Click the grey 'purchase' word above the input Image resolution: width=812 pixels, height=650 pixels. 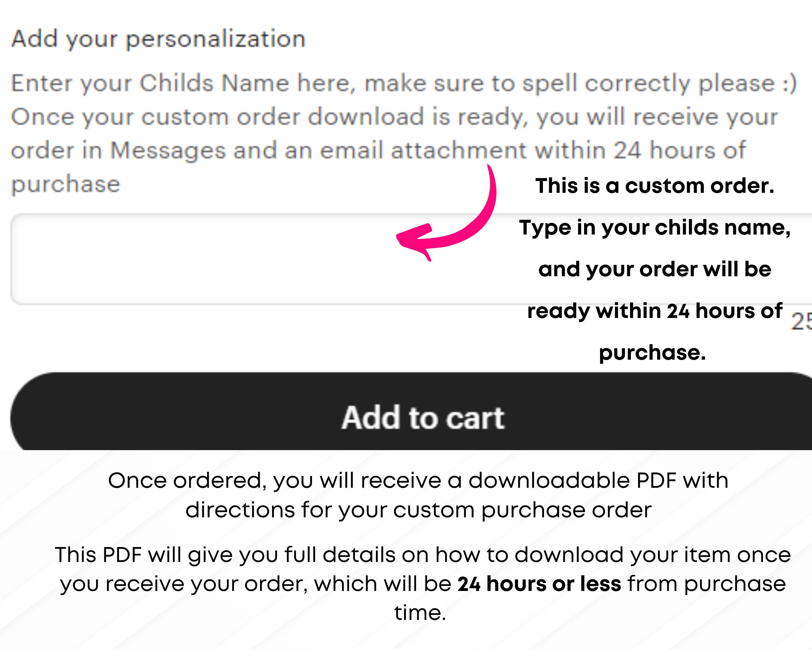pyautogui.click(x=66, y=184)
